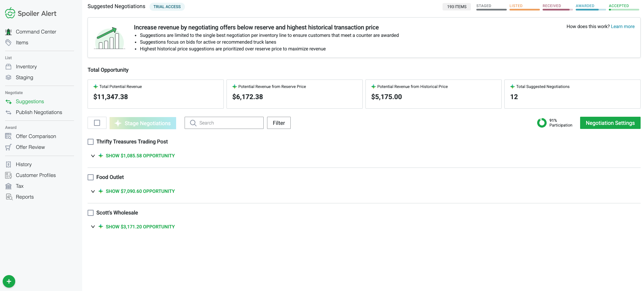Expand the $7,090.60 opportunity chevron
The width and height of the screenshot is (644, 291).
[93, 192]
